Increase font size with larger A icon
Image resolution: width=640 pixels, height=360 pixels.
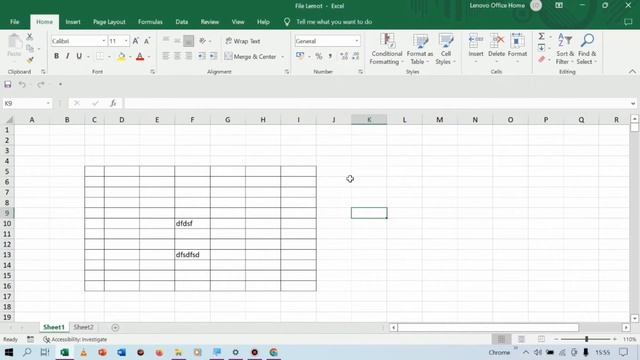[136, 41]
